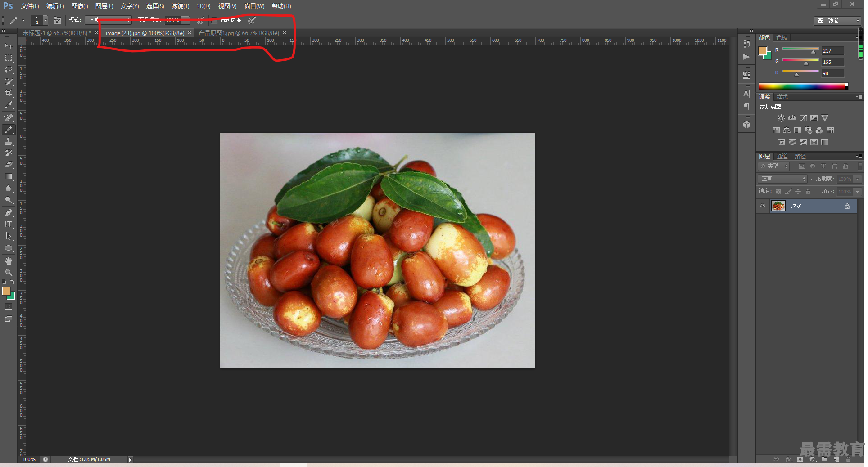Toggle pixel layer filter

[802, 166]
